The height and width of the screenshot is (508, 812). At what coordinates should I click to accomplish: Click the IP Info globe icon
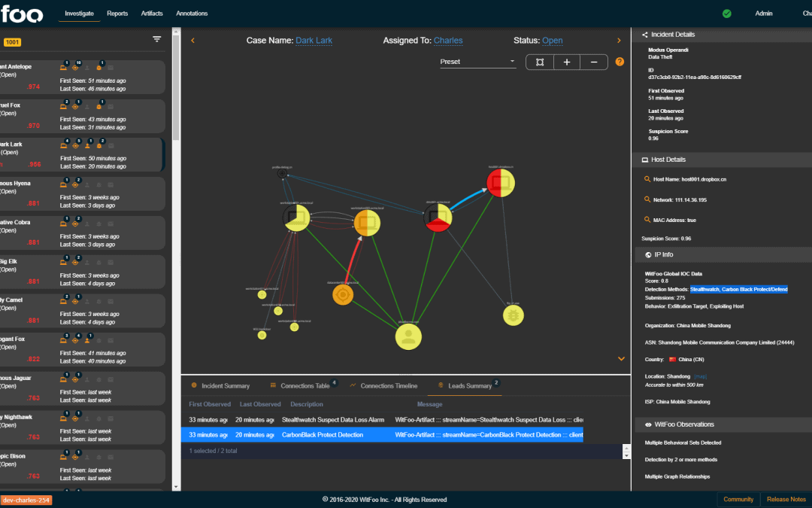pyautogui.click(x=648, y=254)
